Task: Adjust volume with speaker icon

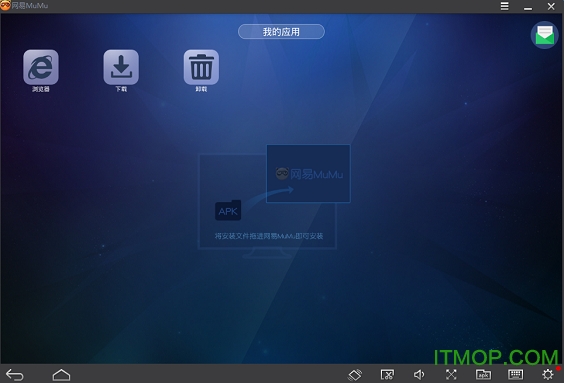Action: [419, 375]
